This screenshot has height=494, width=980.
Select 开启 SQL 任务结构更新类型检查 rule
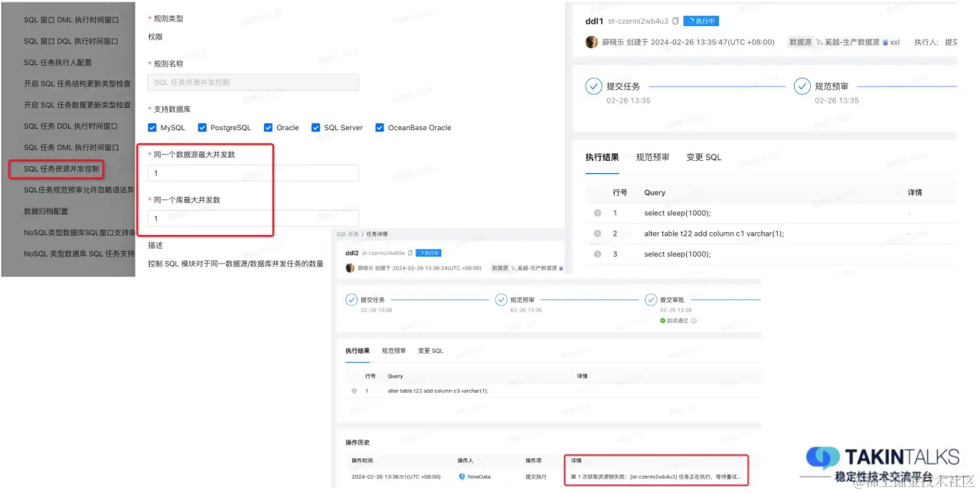point(77,83)
